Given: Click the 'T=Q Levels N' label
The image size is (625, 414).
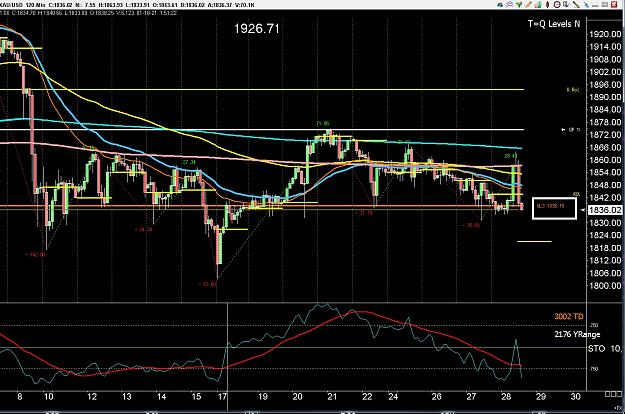Looking at the screenshot, I should coord(554,24).
